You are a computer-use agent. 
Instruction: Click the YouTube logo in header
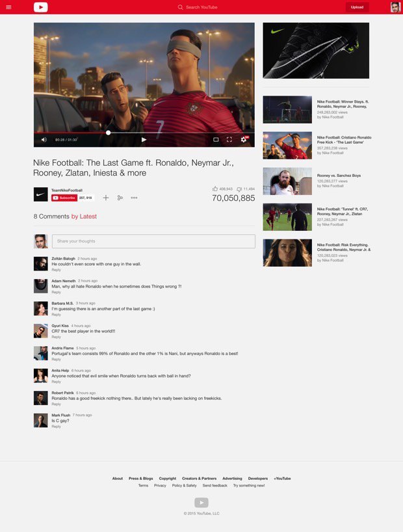[x=41, y=7]
